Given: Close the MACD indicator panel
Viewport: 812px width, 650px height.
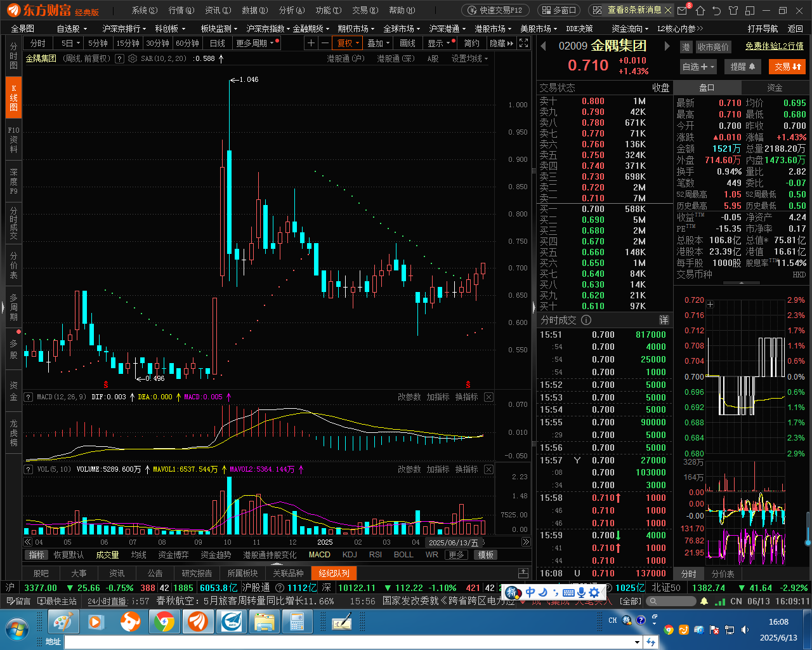Looking at the screenshot, I should coord(488,397).
